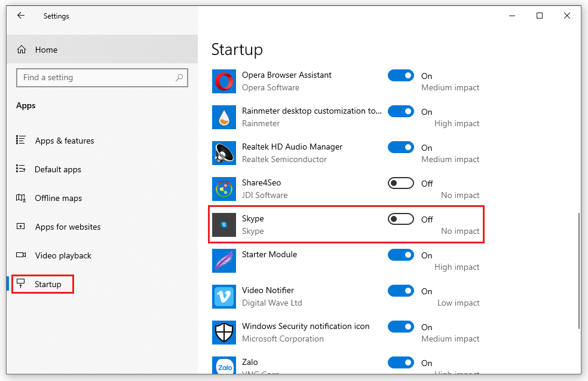
Task: Toggle Windows Security notification icon off
Action: tap(400, 327)
